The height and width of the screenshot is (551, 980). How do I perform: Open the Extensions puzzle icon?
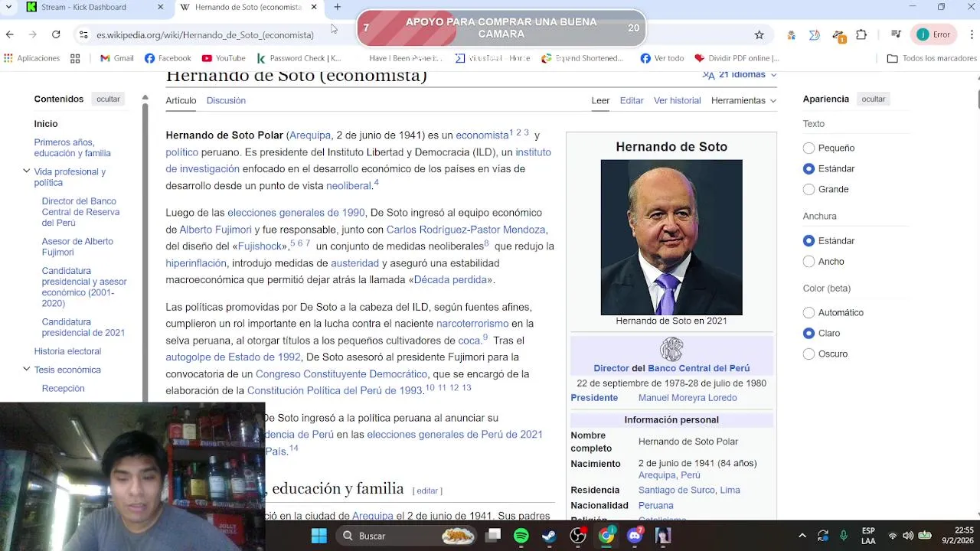[861, 34]
